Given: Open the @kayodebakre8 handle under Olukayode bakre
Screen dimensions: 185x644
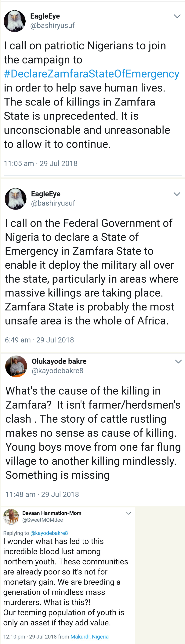Looking at the screenshot, I should 58,370.
